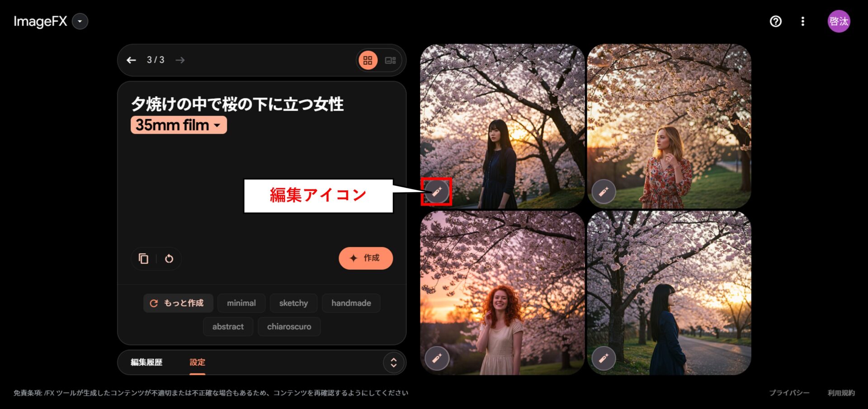Expand the settings panel with the chevron
868x409 pixels.
click(394, 362)
